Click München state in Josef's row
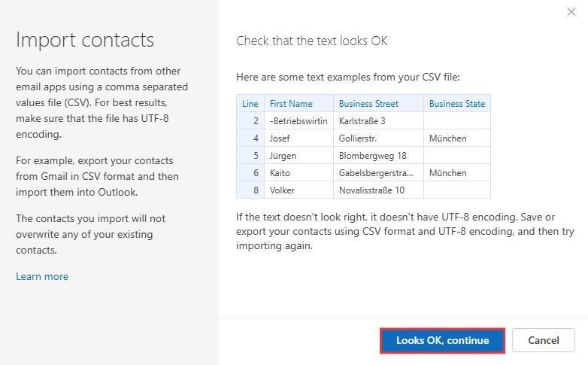This screenshot has width=588, height=365. click(x=448, y=138)
